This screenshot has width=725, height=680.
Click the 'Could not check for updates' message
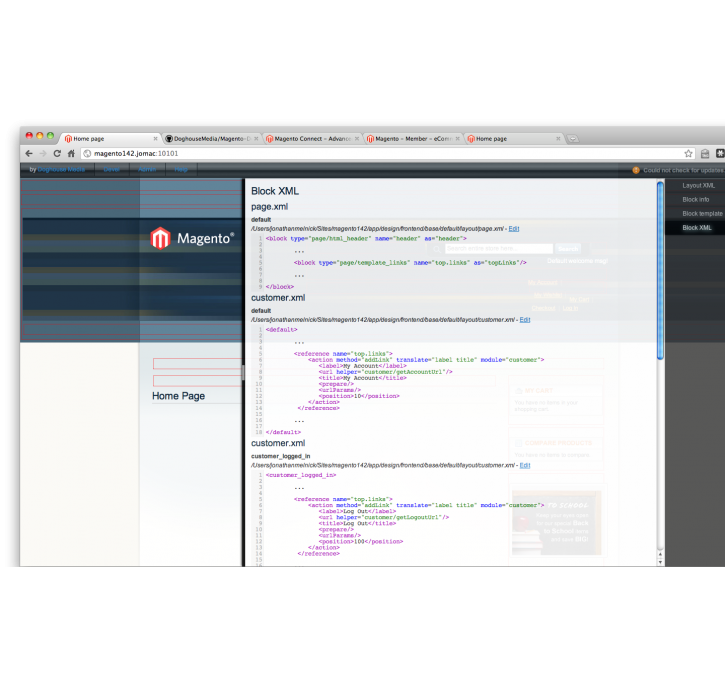point(683,170)
